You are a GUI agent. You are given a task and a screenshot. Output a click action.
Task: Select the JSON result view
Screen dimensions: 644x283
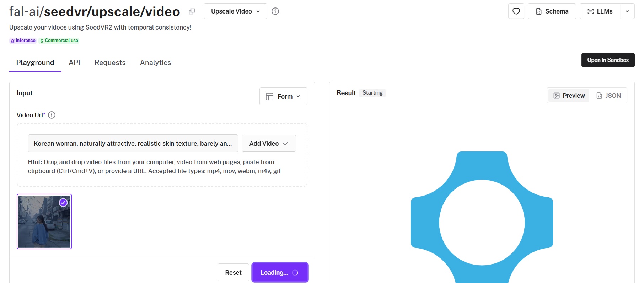[x=608, y=96]
